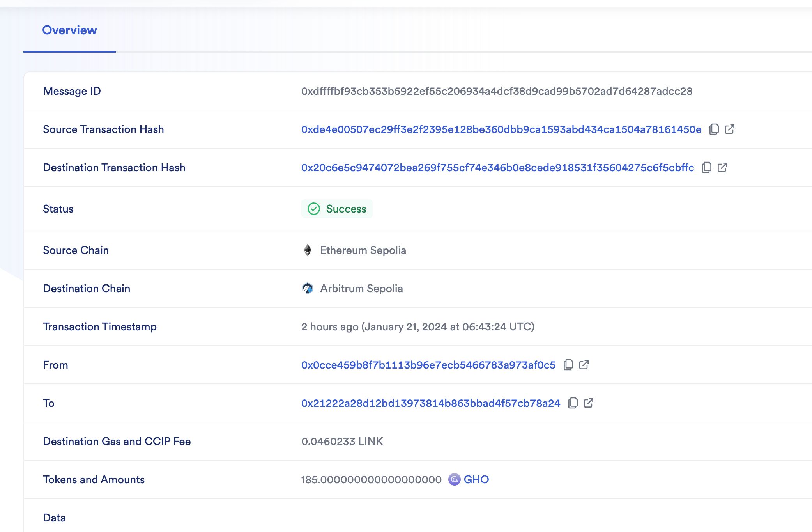Click the green Success checkmark icon

pyautogui.click(x=314, y=209)
